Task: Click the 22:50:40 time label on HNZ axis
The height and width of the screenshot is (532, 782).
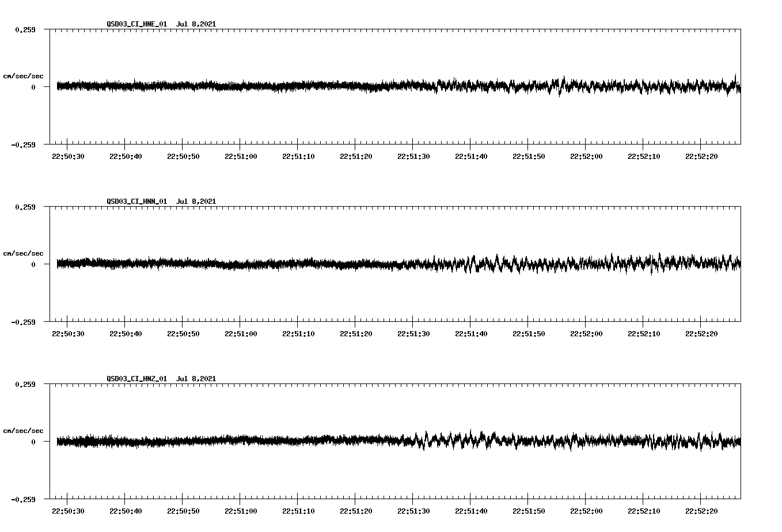Action: (126, 511)
